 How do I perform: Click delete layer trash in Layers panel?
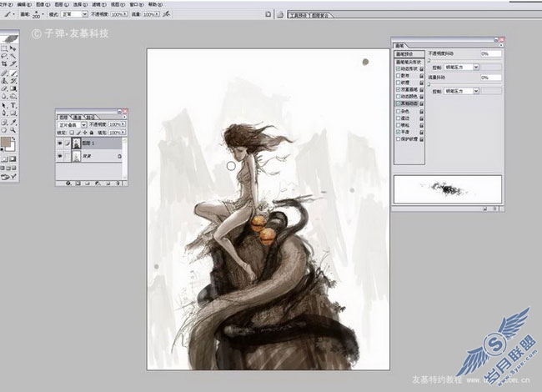coord(118,183)
